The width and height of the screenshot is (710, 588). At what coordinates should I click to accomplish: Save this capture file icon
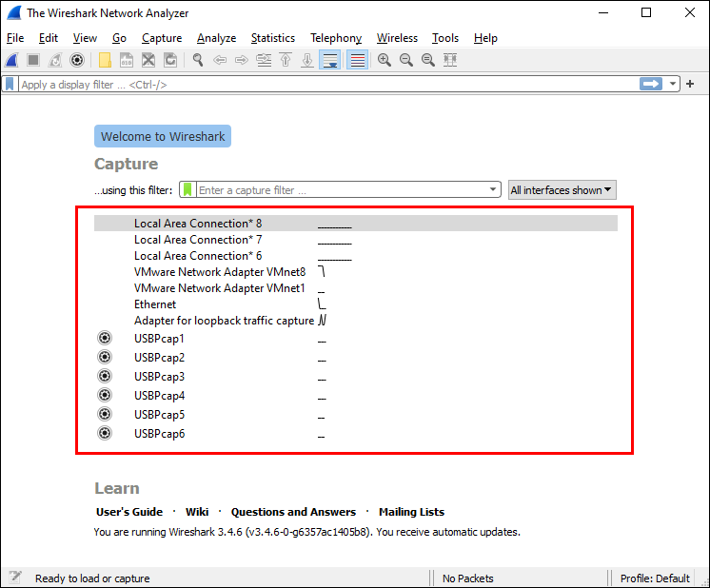click(x=127, y=60)
